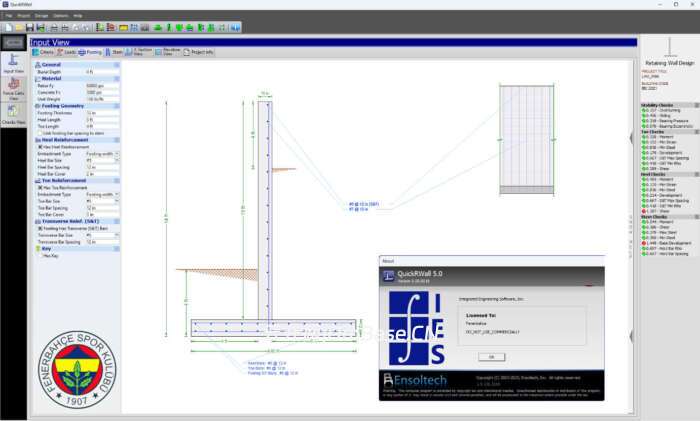
Task: Click the Toe Bar Spacing field
Action: point(102,208)
